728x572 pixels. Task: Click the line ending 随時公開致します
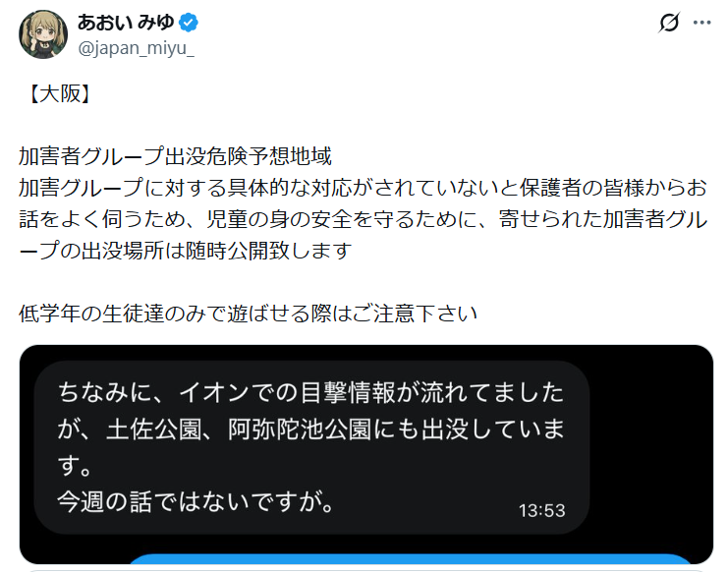[186, 251]
